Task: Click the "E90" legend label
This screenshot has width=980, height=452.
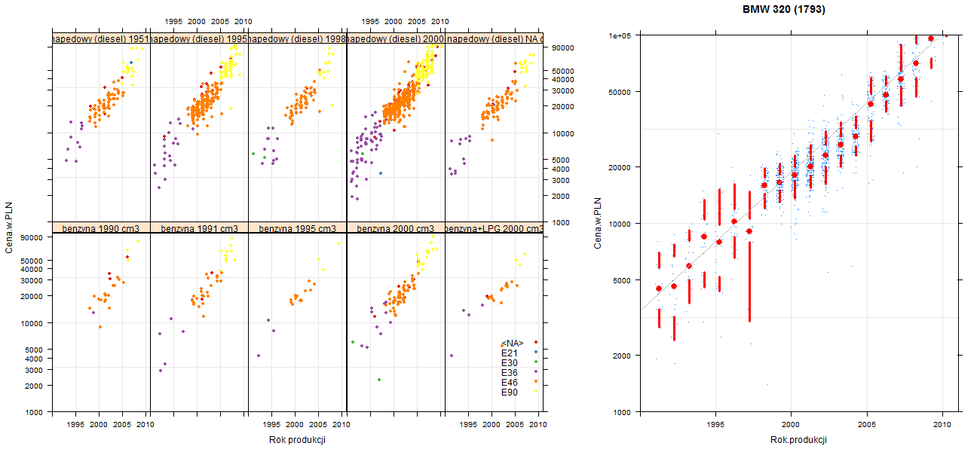Action: (510, 392)
